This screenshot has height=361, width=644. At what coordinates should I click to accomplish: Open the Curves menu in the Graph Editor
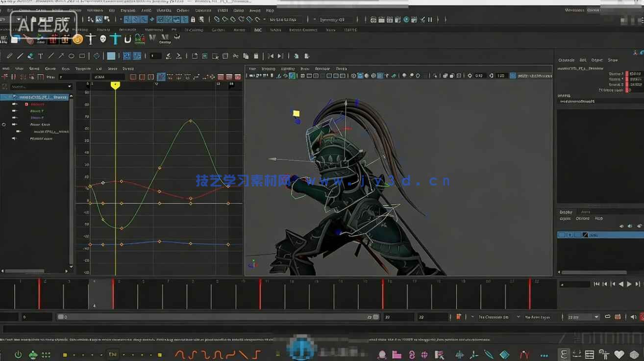[x=50, y=69]
